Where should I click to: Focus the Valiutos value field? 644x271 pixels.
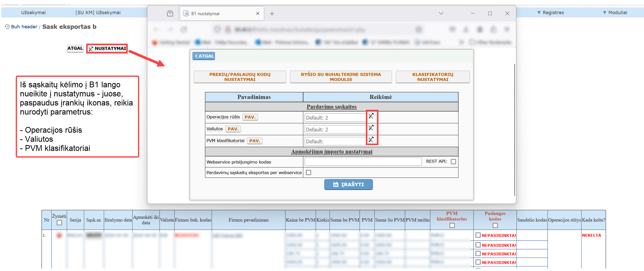tap(335, 129)
